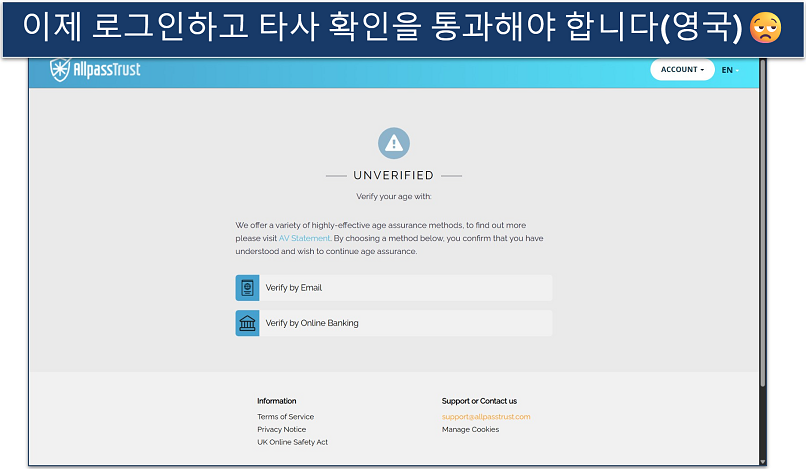This screenshot has width=806, height=469.
Task: View the Privacy Notice page
Action: click(x=281, y=429)
